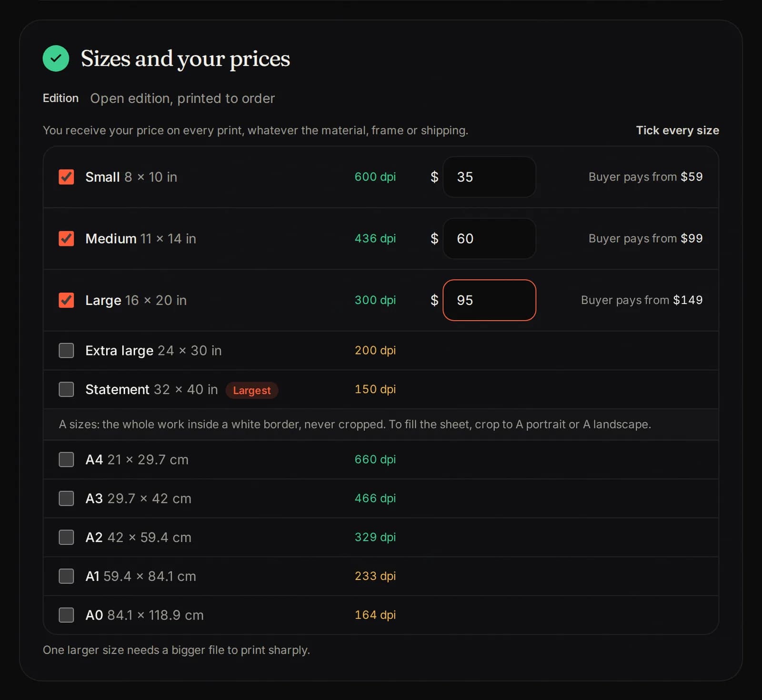
Task: Click the 436 dpi value
Action: pos(375,238)
